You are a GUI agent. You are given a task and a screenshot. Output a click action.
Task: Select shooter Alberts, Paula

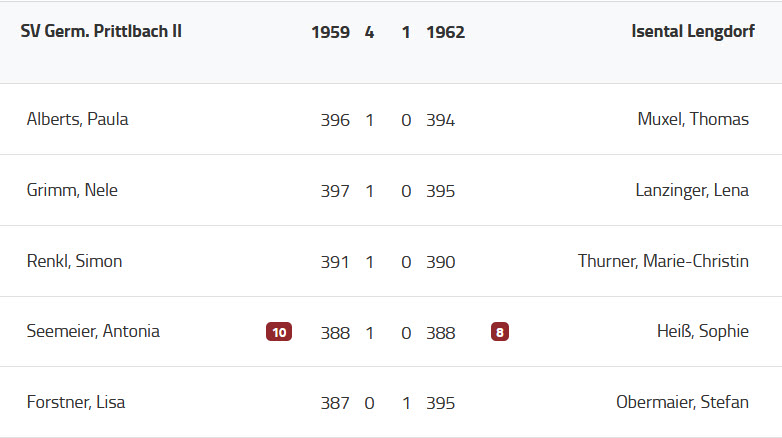click(x=77, y=120)
